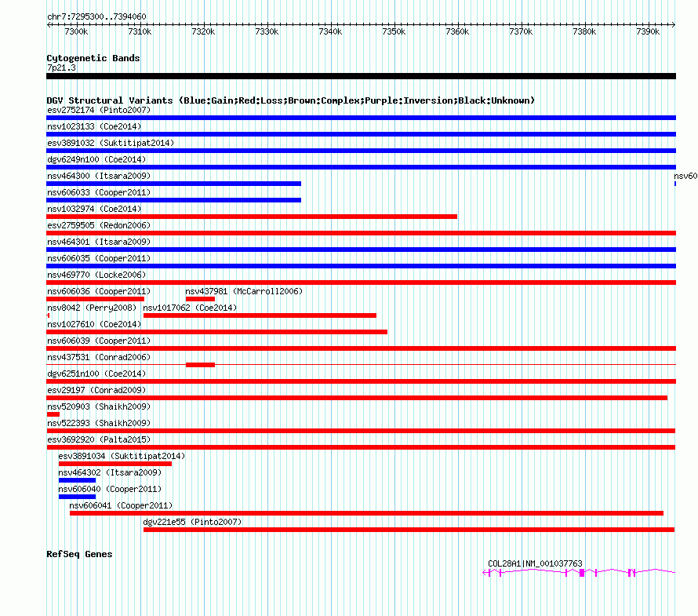Open esv3891032 (Suktitipat2014) variant label
The height and width of the screenshot is (616, 698).
pyautogui.click(x=111, y=143)
